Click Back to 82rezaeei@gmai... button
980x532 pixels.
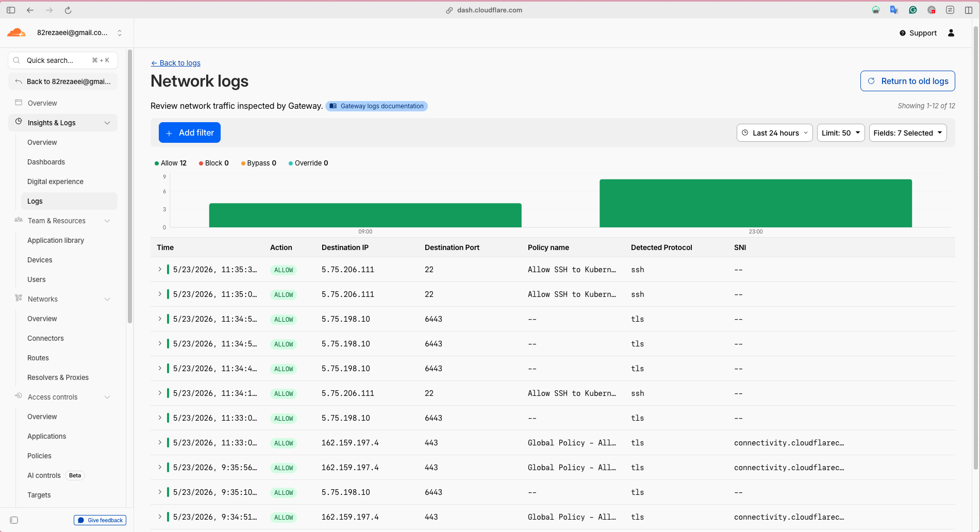(63, 81)
